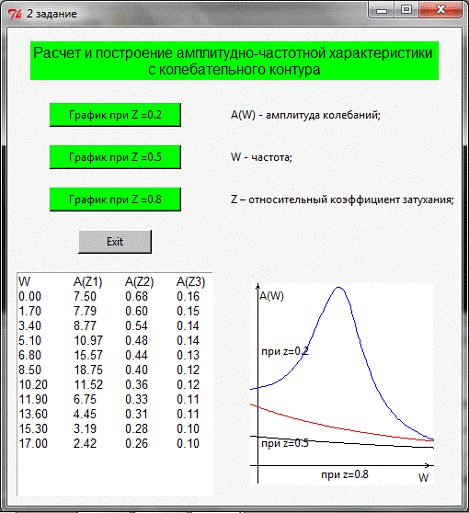The width and height of the screenshot is (469, 513).
Task: Click the 'при z=0.8' graph label
Action: click(x=345, y=474)
